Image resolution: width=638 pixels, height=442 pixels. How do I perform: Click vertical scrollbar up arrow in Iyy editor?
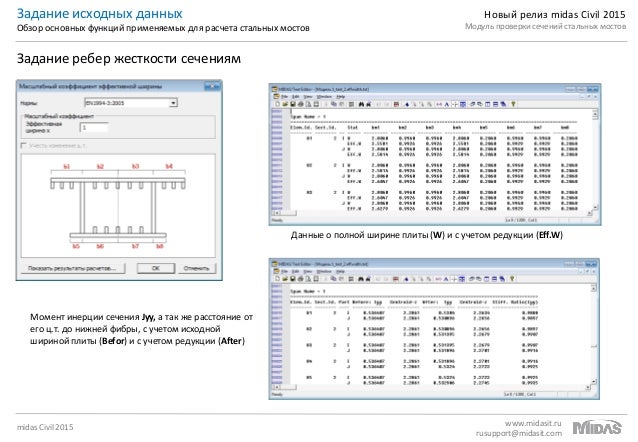(594, 288)
